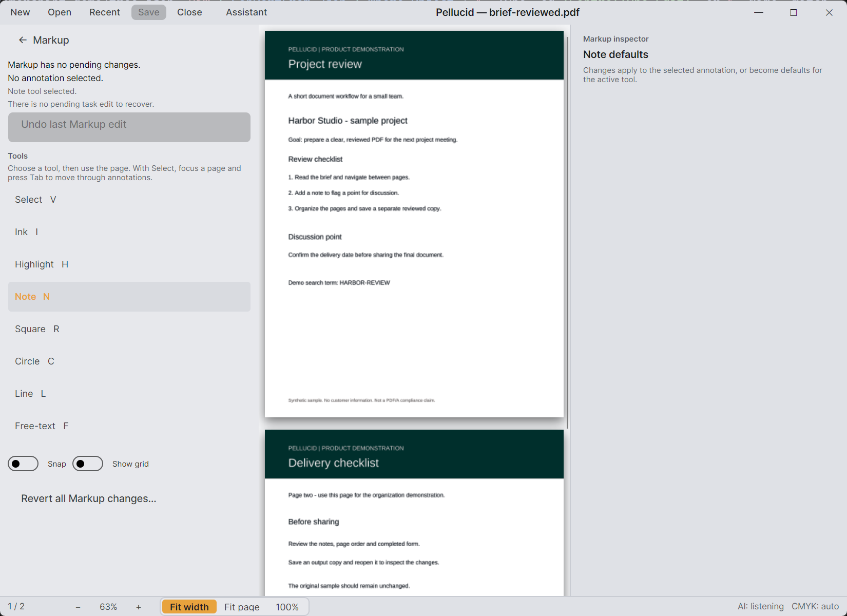Choose the Free-text tool
The width and height of the screenshot is (847, 616).
point(129,426)
